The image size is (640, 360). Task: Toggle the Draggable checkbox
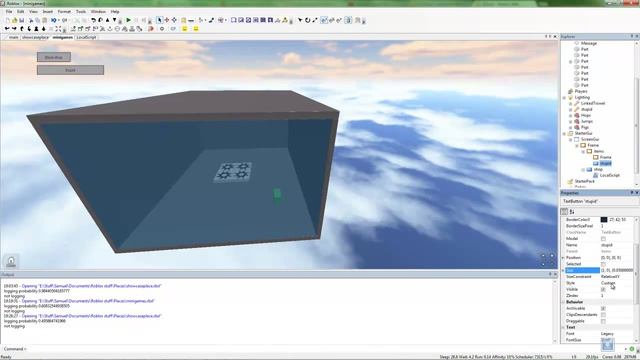(x=603, y=321)
